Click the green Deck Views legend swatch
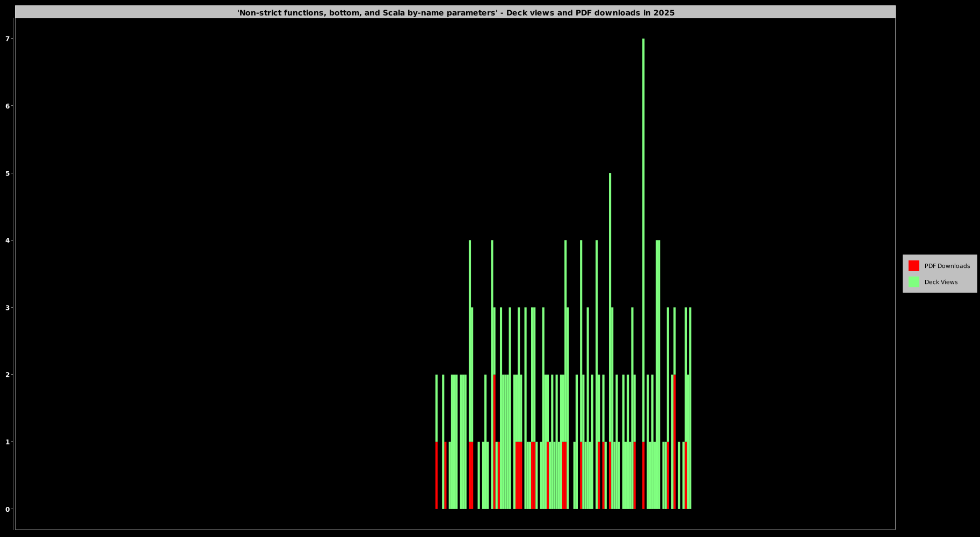980x537 pixels. point(913,282)
